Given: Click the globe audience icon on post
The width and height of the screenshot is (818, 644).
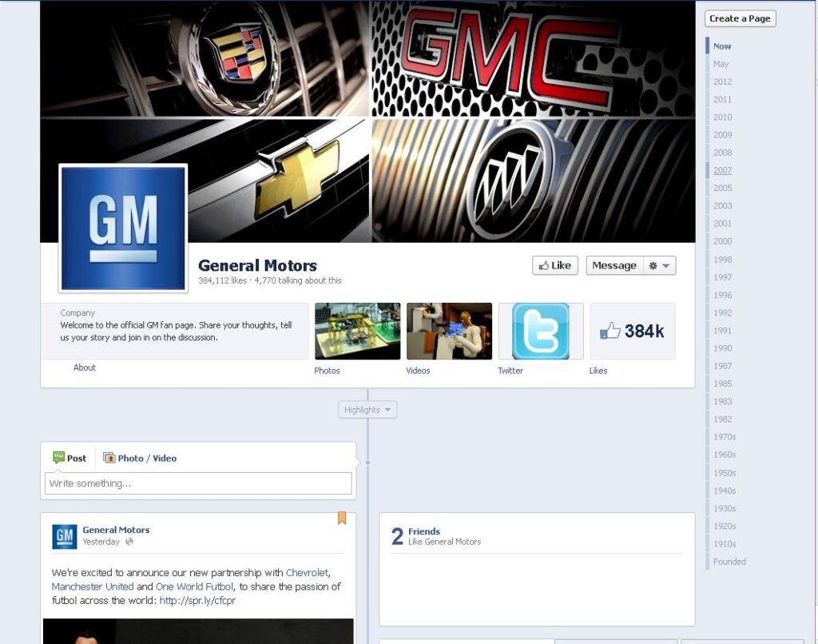Looking at the screenshot, I should click(129, 542).
